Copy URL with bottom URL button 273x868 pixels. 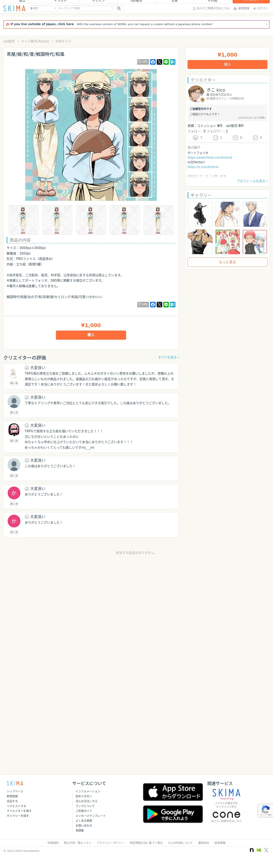point(143,305)
